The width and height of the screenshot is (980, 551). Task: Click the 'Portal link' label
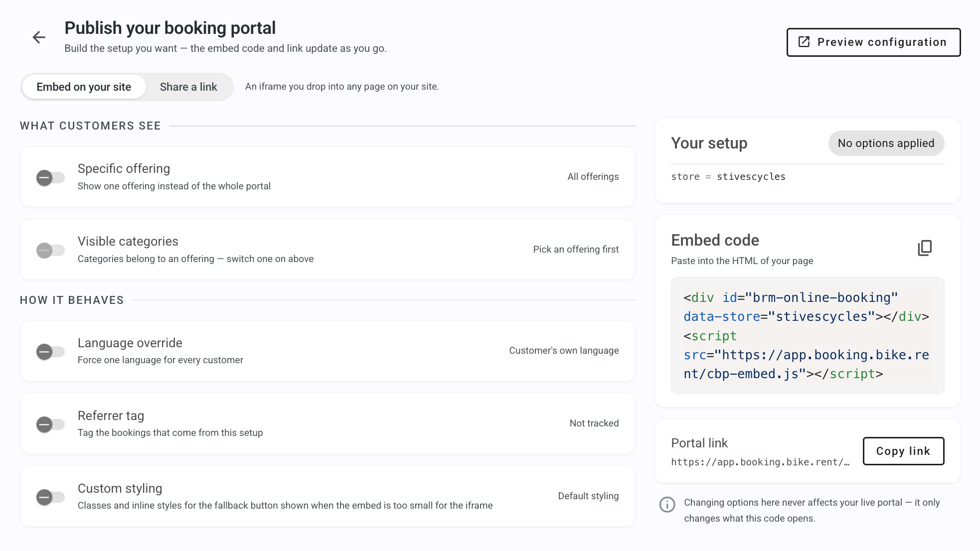point(699,443)
